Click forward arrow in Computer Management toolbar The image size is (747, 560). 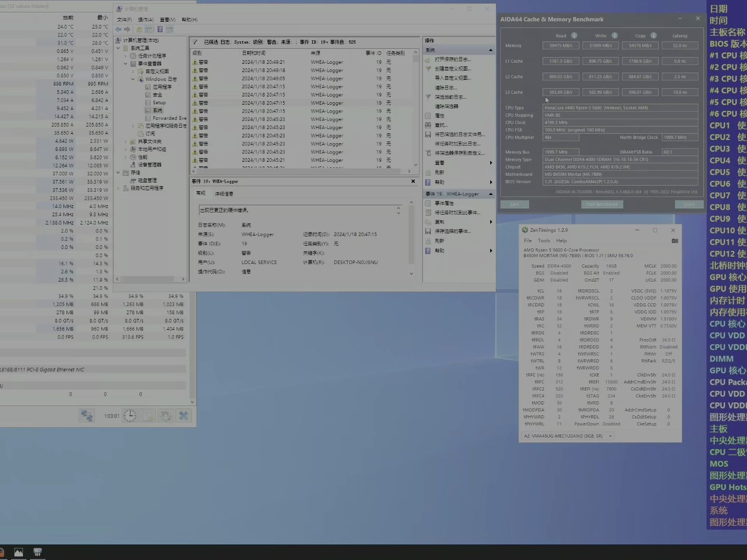click(x=127, y=30)
